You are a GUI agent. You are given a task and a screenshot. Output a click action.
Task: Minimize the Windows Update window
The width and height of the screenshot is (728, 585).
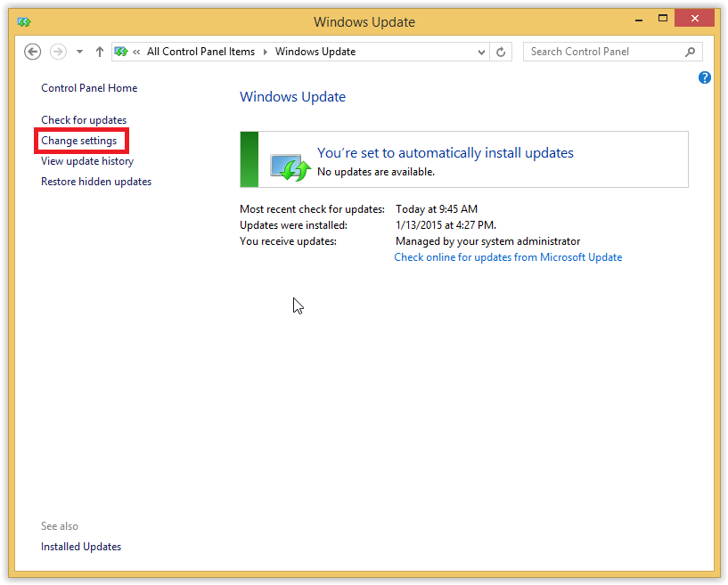point(639,20)
